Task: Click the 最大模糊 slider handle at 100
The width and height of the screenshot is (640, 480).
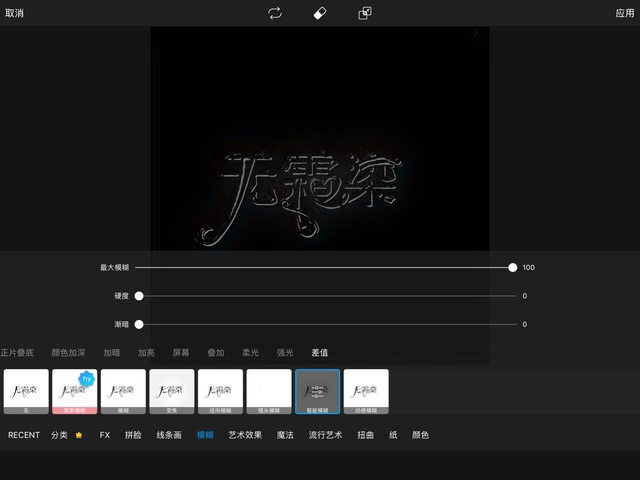Action: point(513,268)
